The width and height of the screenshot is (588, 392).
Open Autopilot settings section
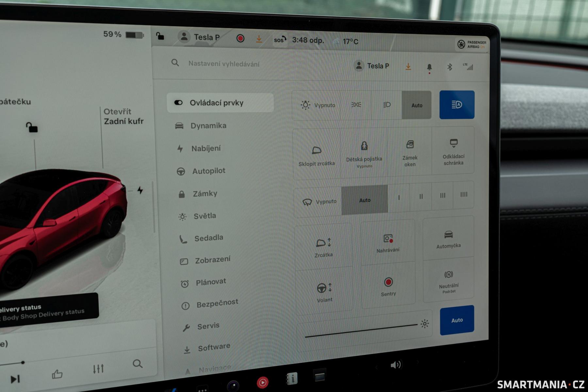(x=201, y=171)
